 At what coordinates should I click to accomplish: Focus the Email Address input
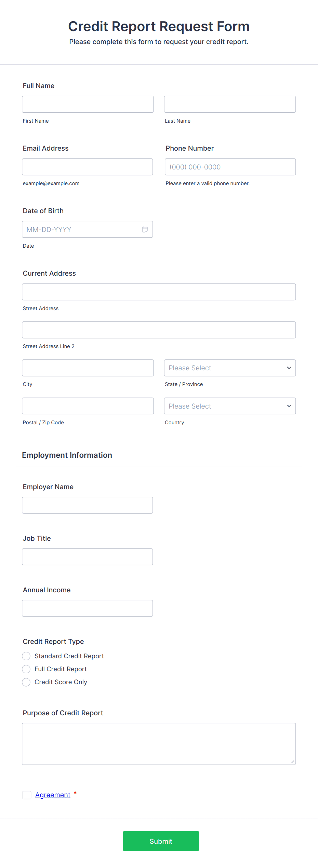pos(87,167)
